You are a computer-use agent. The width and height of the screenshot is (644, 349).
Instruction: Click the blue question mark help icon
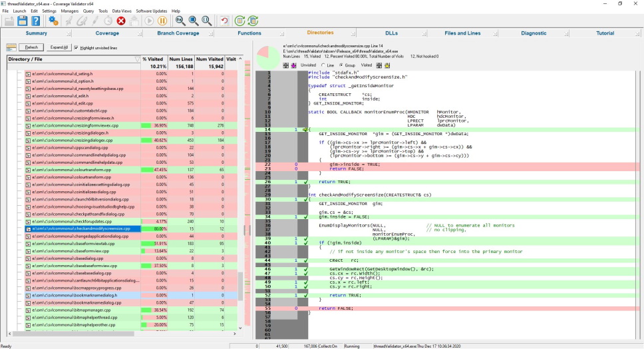click(36, 21)
